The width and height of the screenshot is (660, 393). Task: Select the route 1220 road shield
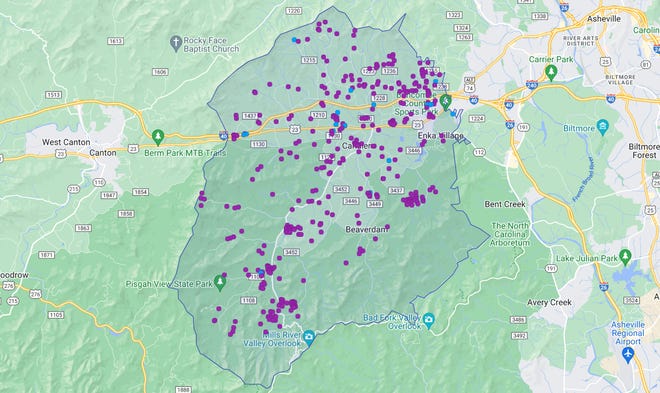tap(293, 11)
